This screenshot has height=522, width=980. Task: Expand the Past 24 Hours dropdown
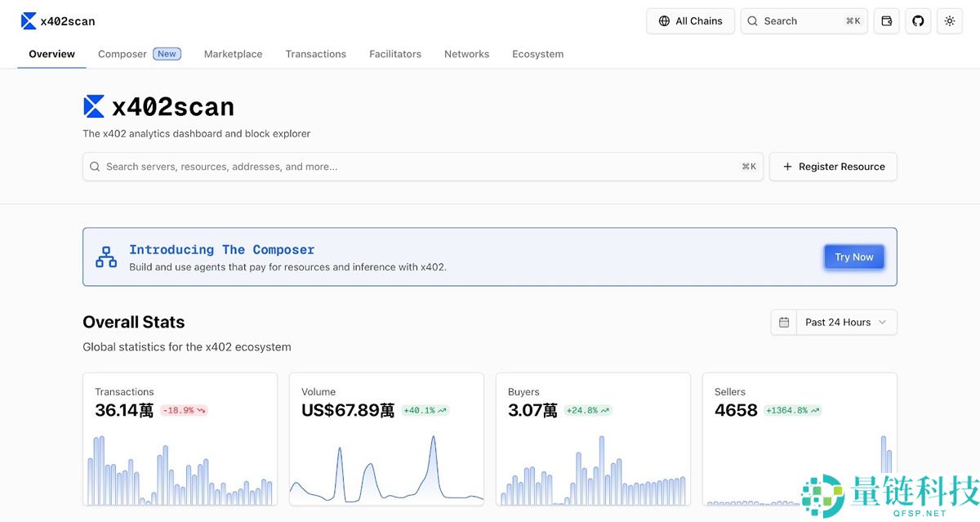point(846,322)
